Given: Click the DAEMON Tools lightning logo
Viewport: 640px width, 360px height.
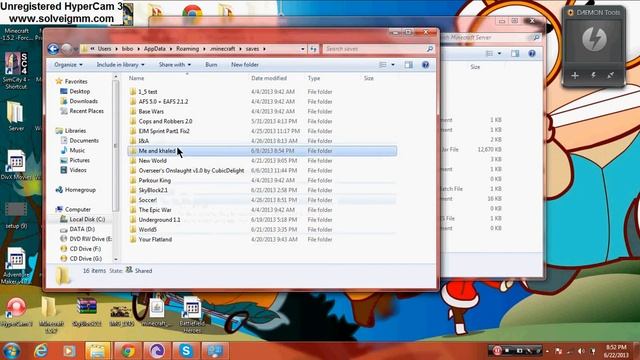Looking at the screenshot, I should (x=594, y=40).
